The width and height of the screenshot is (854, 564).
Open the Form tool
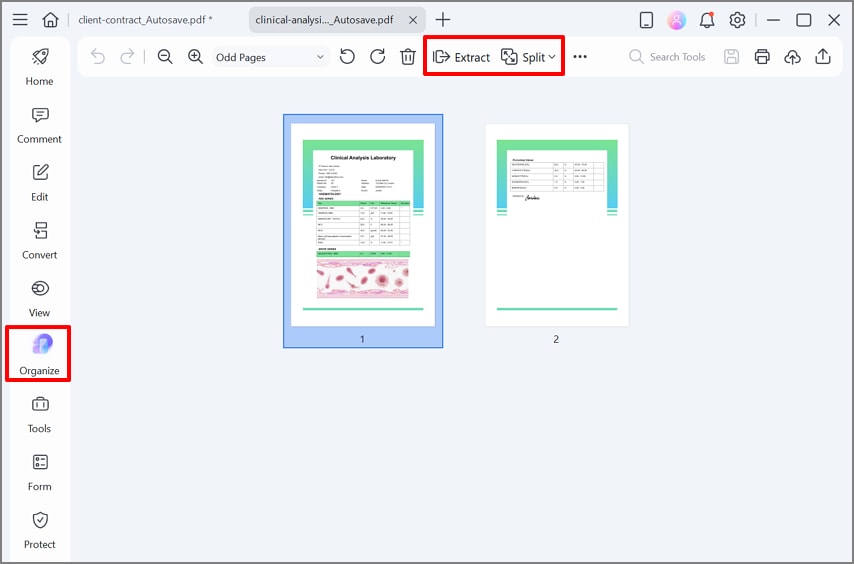pyautogui.click(x=39, y=473)
